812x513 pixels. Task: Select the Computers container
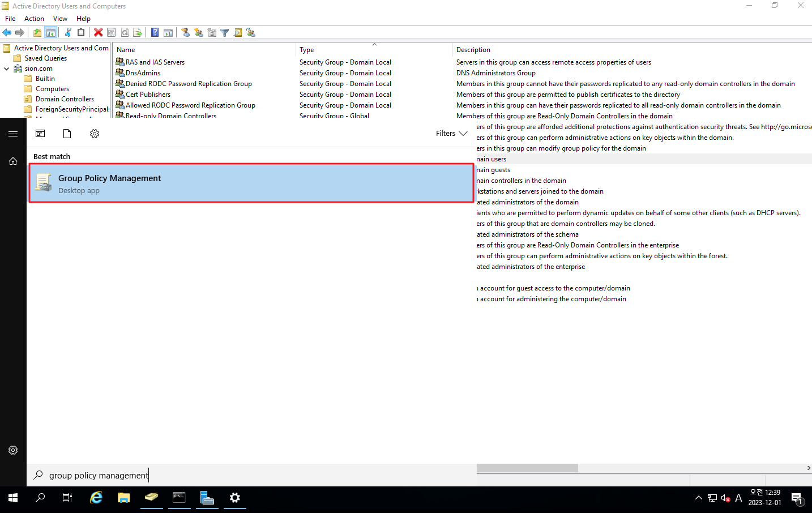pos(52,89)
